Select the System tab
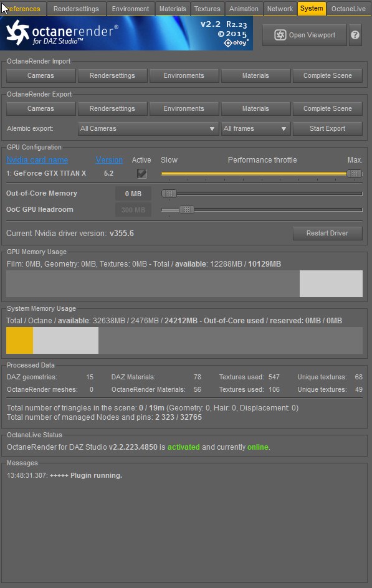 click(312, 8)
